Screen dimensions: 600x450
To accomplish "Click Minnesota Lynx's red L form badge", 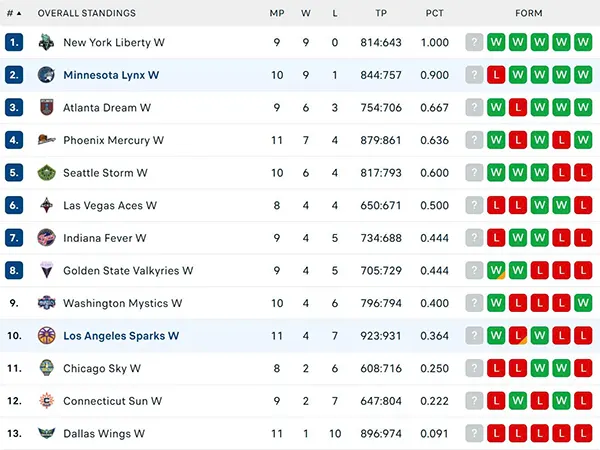I will [496, 75].
